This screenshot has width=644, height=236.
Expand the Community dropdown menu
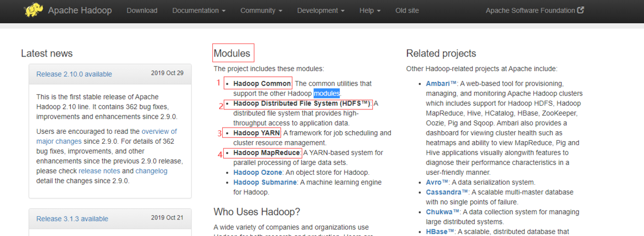click(261, 10)
